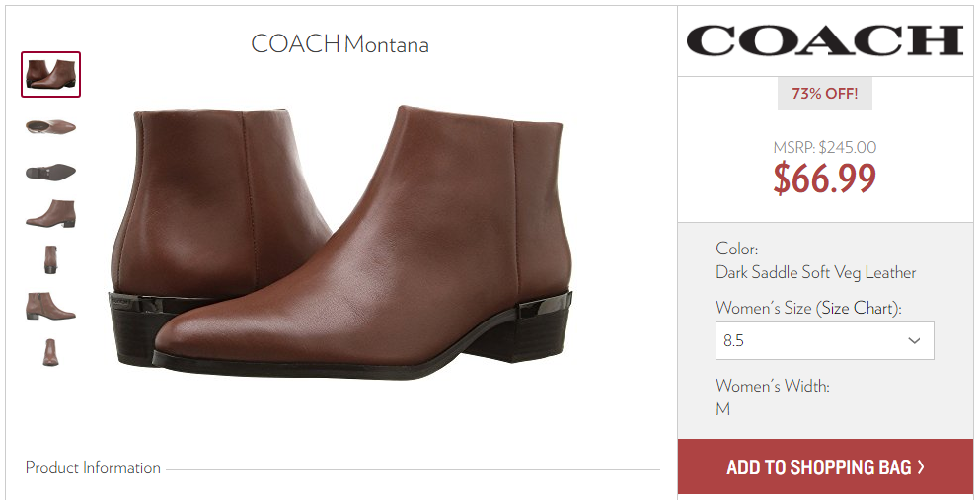Click the $66.99 sale price

(825, 179)
